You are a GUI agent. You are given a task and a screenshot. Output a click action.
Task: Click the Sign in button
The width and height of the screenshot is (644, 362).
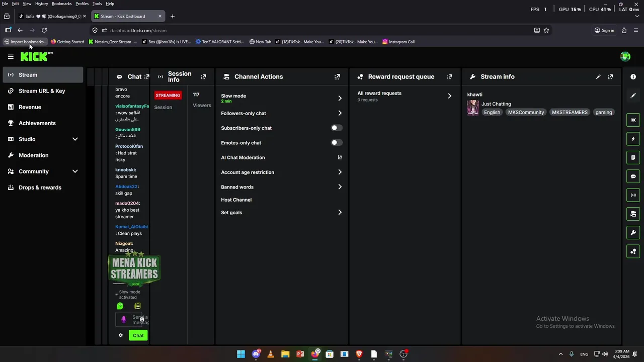tap(604, 30)
